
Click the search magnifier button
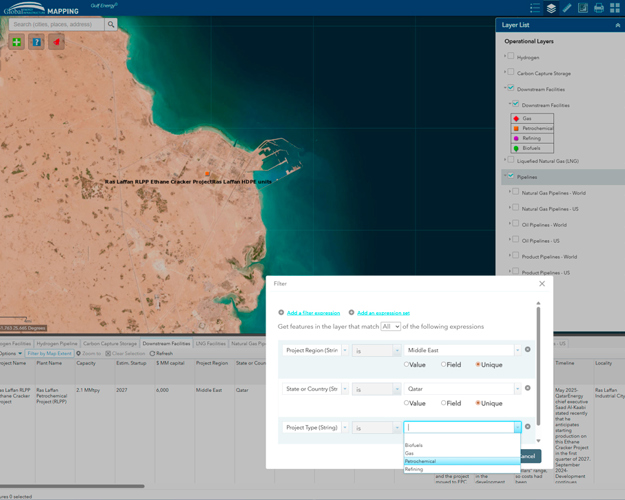111,24
